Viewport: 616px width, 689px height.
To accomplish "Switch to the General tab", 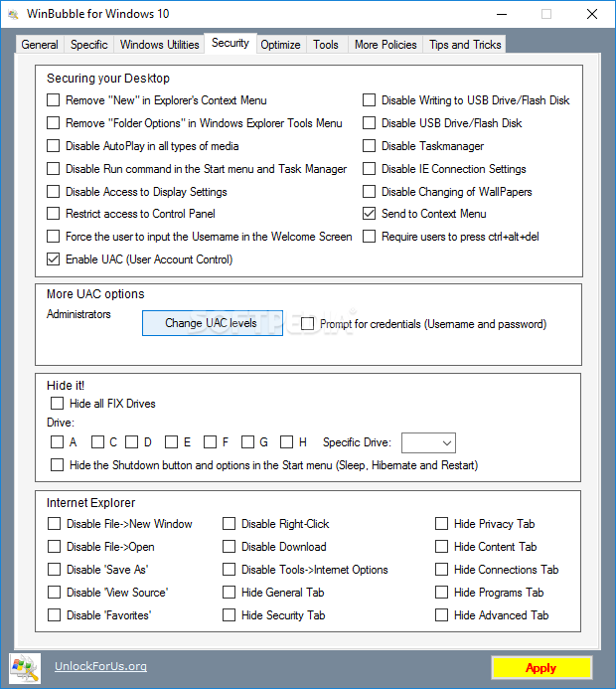I will coord(40,45).
